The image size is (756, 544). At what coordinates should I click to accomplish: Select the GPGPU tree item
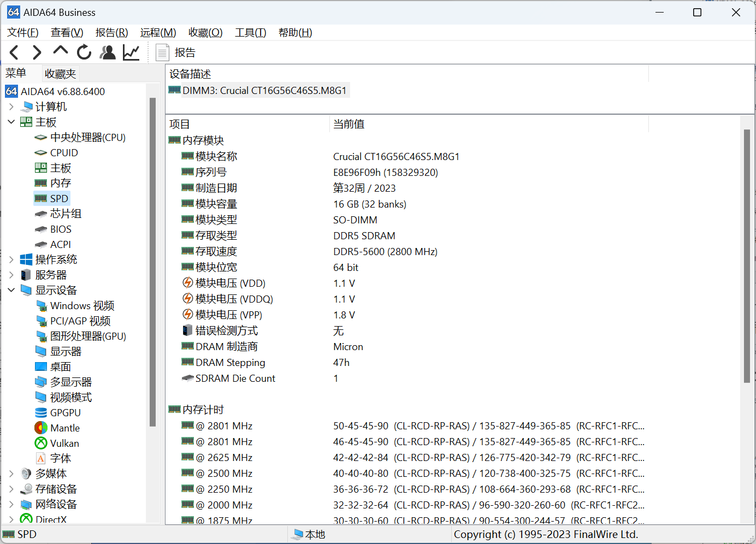point(58,412)
